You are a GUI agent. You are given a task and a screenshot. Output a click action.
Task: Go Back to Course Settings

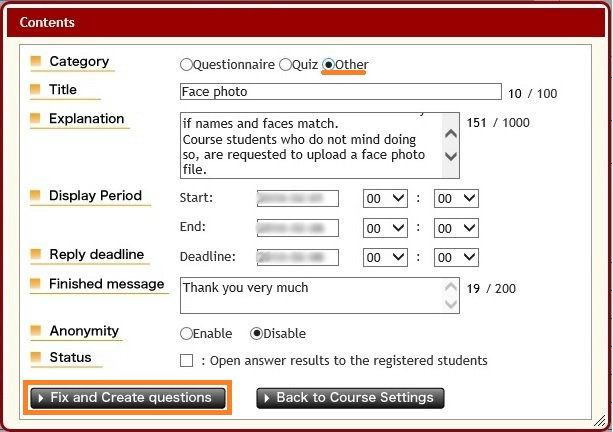[350, 398]
